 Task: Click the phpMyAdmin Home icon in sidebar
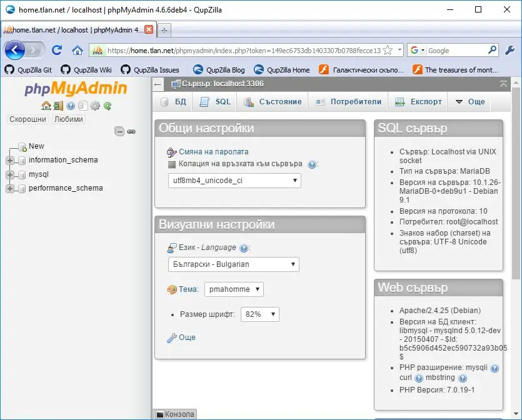[46, 106]
